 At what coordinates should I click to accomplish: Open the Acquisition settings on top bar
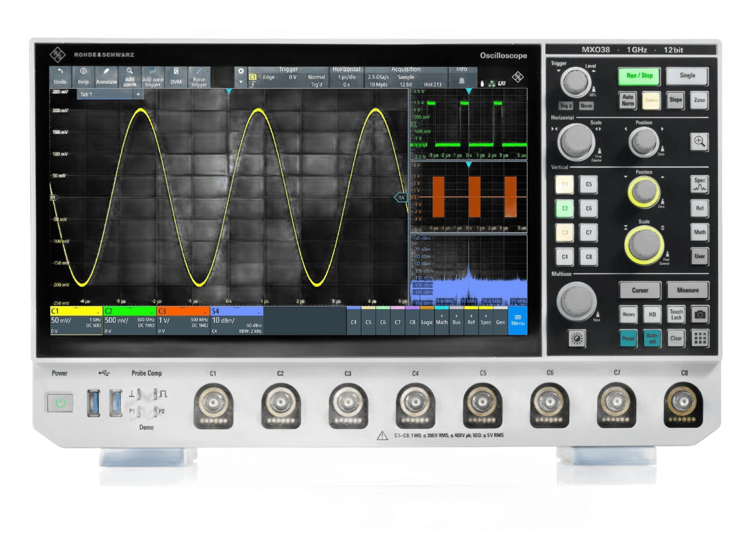[406, 77]
